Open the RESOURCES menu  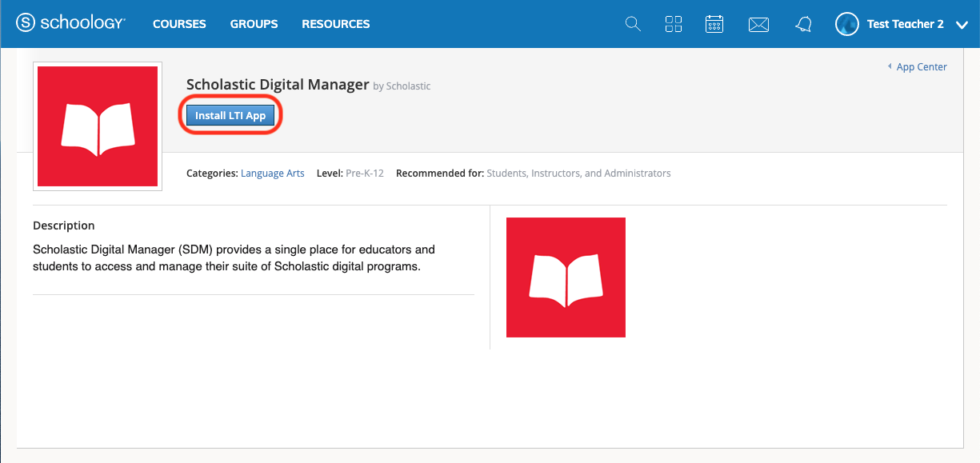pos(336,24)
